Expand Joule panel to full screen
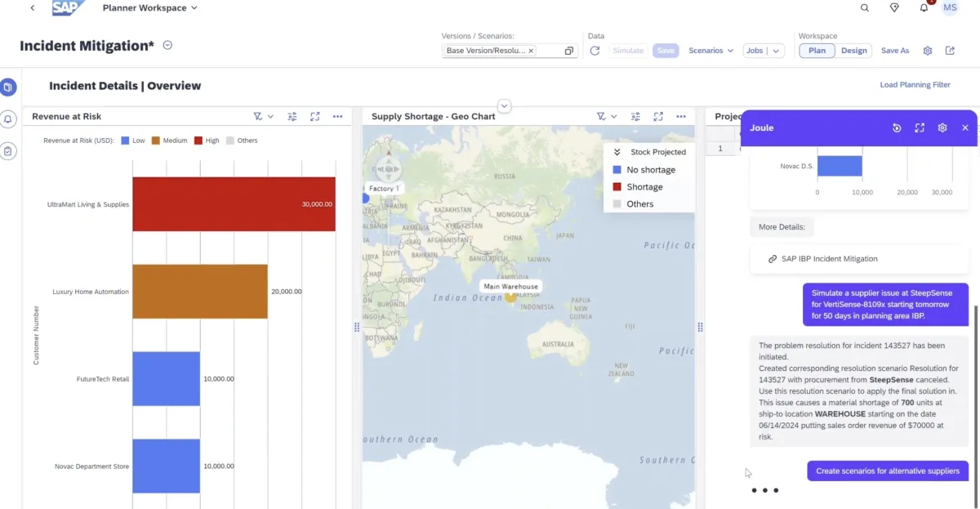This screenshot has width=980, height=509. (920, 127)
